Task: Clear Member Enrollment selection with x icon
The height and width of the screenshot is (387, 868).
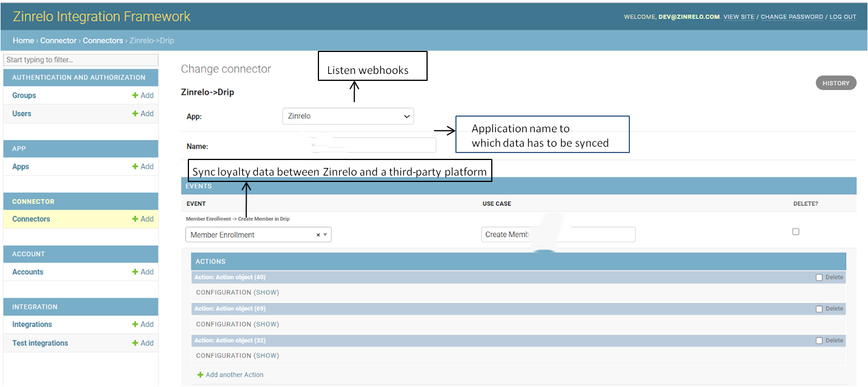Action: tap(318, 235)
